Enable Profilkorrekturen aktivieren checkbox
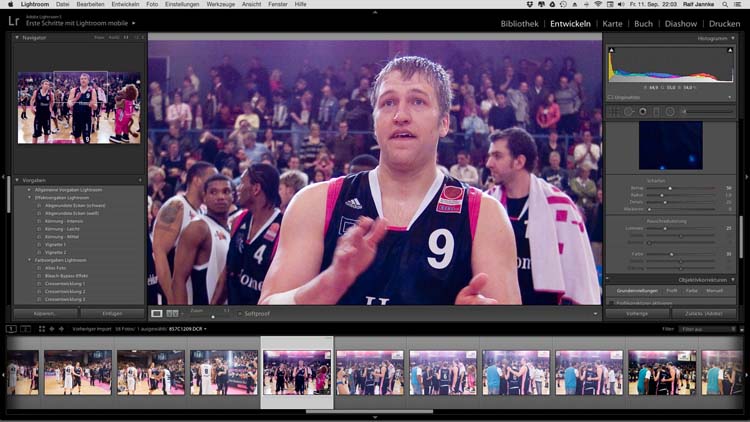Image resolution: width=750 pixels, height=422 pixels. pos(611,303)
